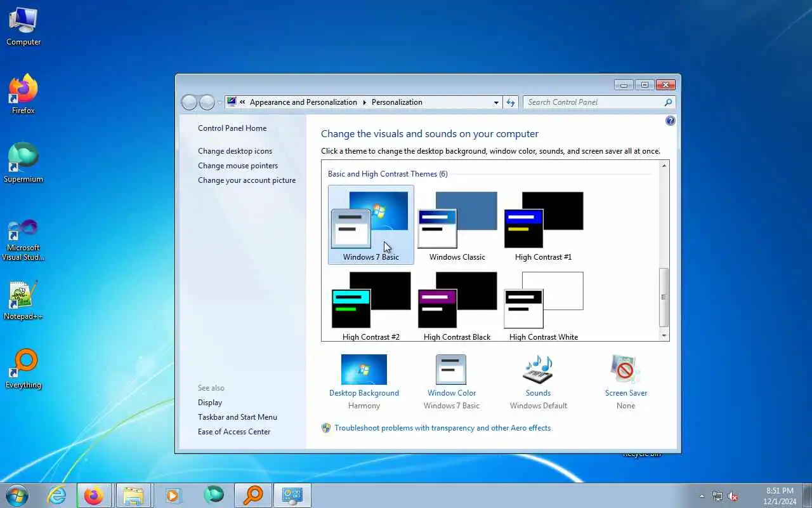
Task: Apply the High Contrast #1 theme
Action: (x=544, y=225)
